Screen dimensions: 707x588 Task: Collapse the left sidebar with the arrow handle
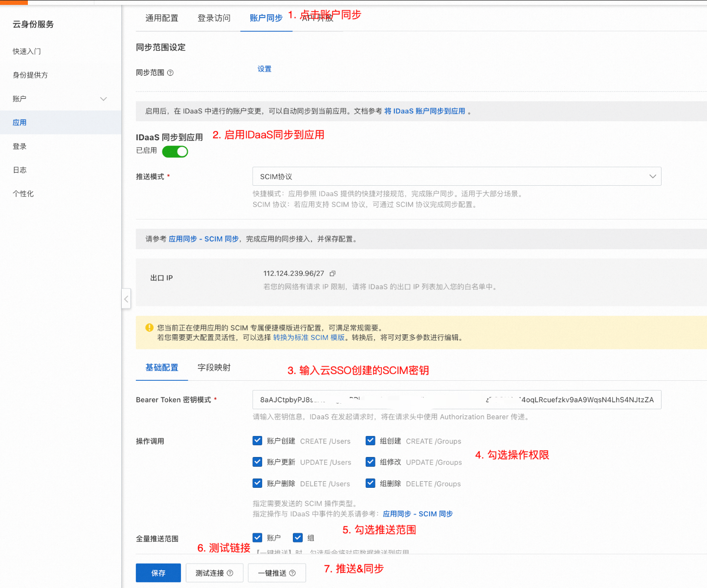(126, 299)
